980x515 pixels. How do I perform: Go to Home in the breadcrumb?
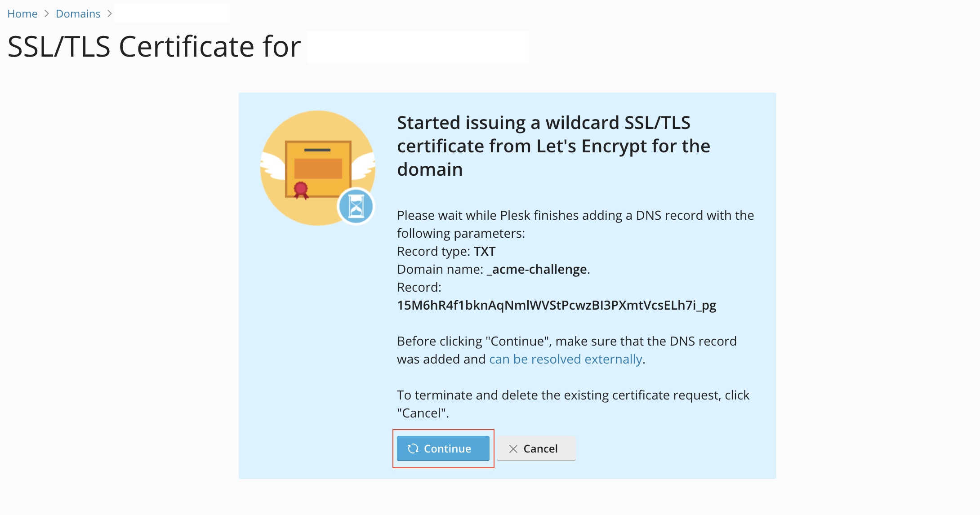(22, 14)
